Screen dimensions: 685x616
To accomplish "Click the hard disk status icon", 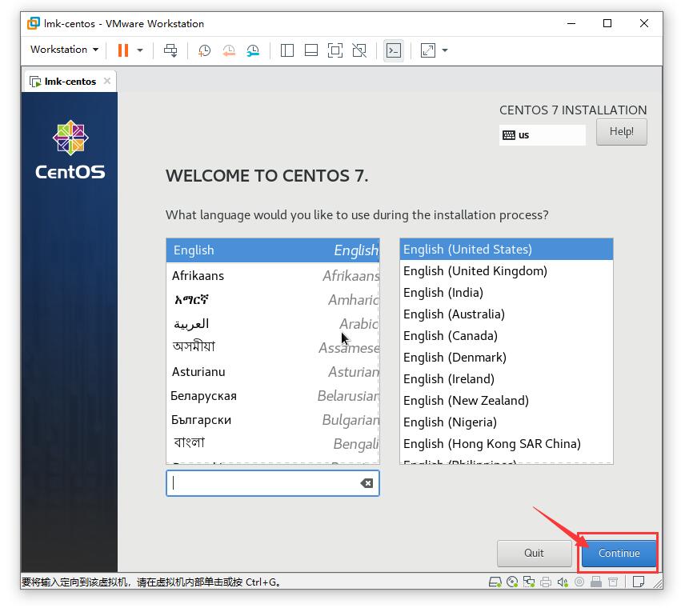I will (x=495, y=582).
